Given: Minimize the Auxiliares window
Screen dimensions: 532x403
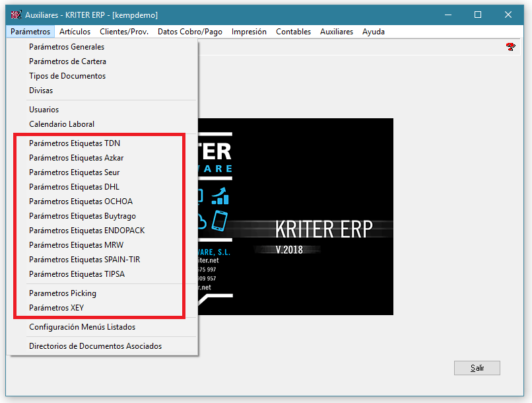Looking at the screenshot, I should [448, 15].
